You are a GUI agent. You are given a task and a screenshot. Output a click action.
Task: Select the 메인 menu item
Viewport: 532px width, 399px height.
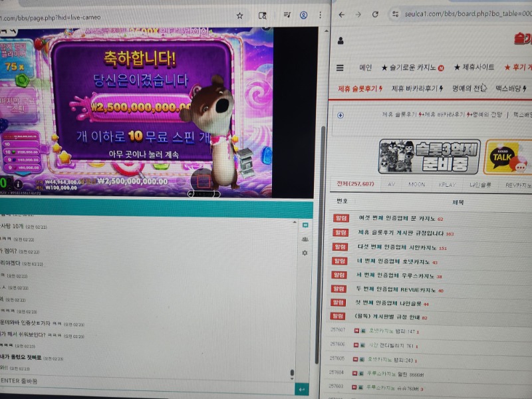click(365, 68)
